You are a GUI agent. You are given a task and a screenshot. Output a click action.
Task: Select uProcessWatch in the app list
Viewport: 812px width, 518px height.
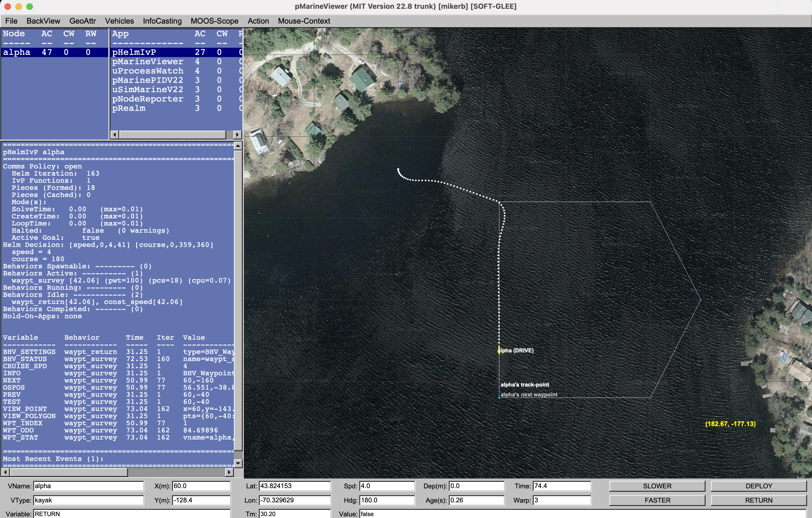148,71
